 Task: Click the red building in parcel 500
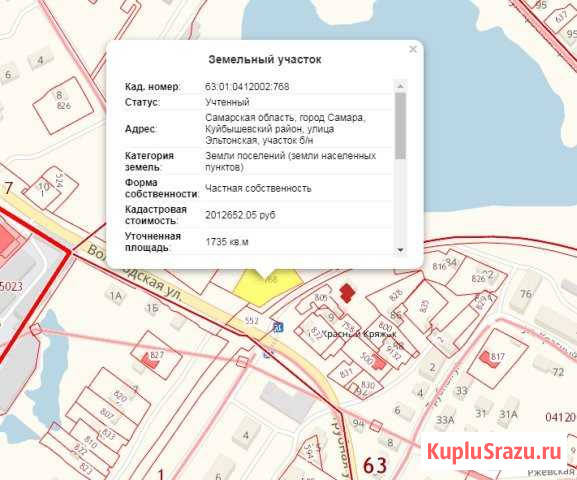(x=379, y=362)
